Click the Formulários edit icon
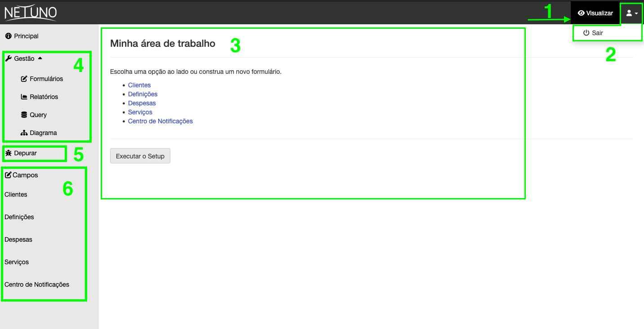 coord(24,79)
